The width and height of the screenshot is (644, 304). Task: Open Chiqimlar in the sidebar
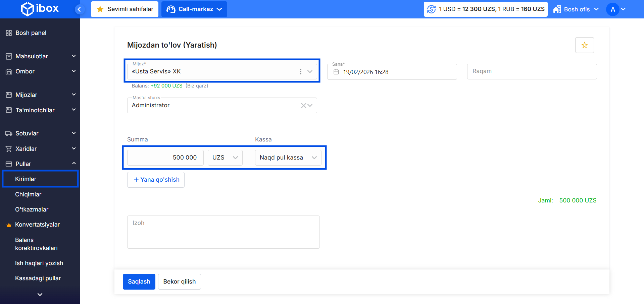click(28, 194)
